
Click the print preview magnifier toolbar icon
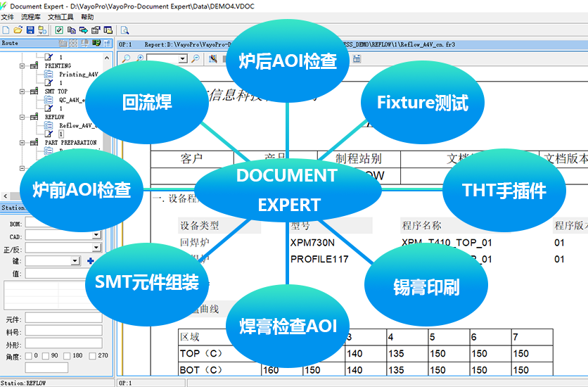(x=124, y=30)
